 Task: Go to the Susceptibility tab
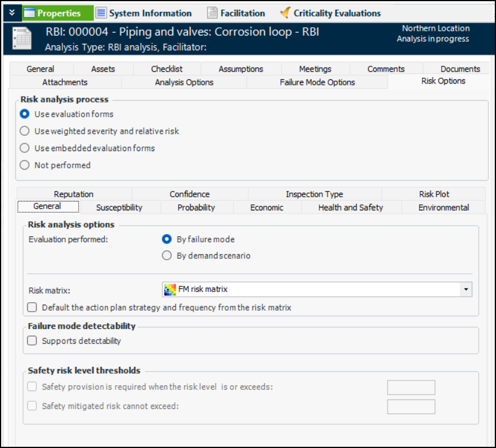pos(119,207)
